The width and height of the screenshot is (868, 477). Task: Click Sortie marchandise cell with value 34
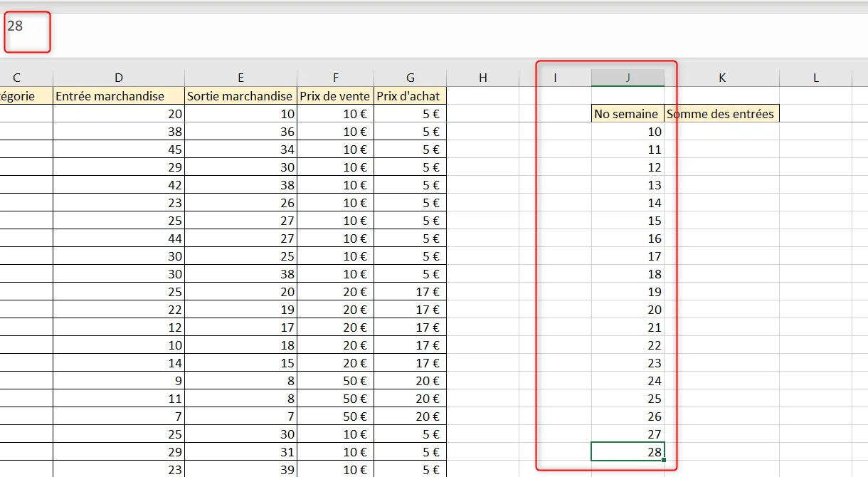[241, 150]
